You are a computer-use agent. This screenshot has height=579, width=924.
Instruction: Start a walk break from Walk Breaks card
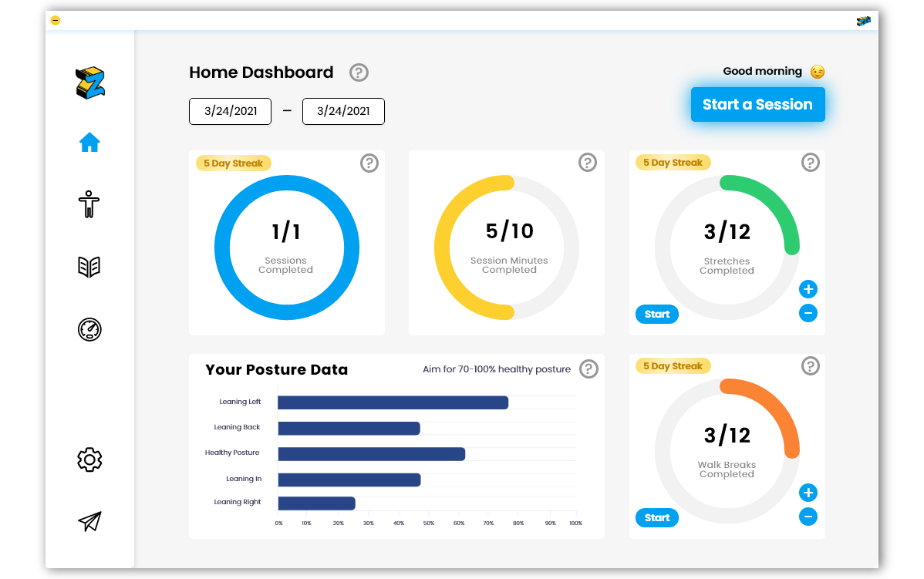click(657, 518)
